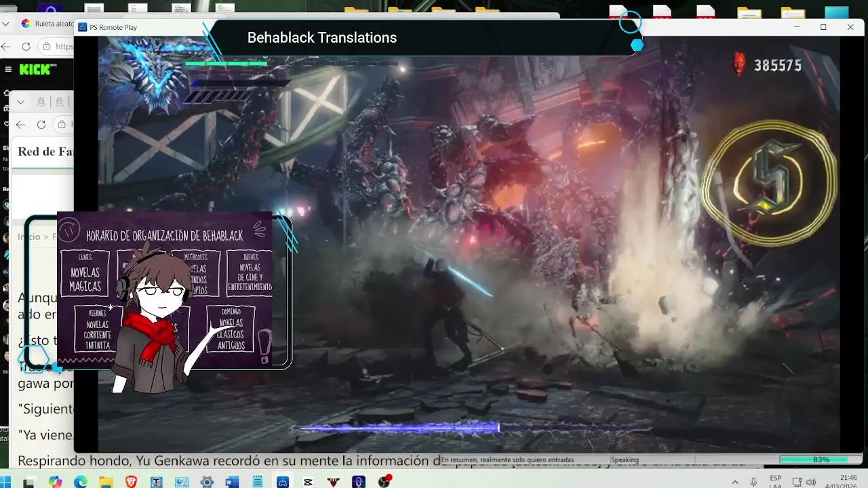The width and height of the screenshot is (868, 488).
Task: Open Brave browser from the taskbar
Action: pos(131,482)
